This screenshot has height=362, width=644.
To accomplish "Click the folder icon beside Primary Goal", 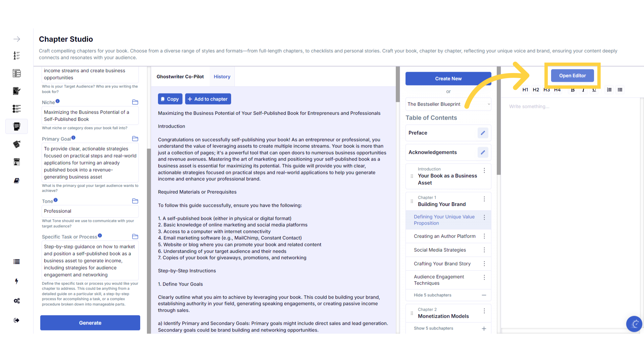I will pyautogui.click(x=135, y=139).
